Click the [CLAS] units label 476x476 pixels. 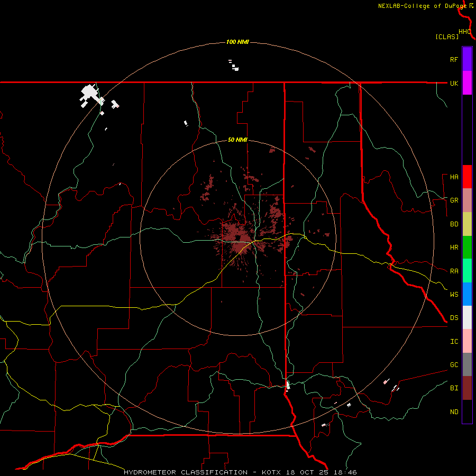(447, 36)
